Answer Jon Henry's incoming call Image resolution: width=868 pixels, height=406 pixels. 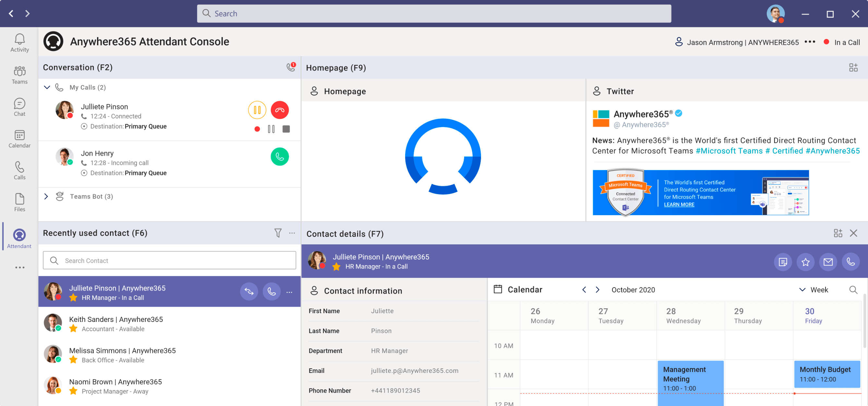click(x=280, y=156)
